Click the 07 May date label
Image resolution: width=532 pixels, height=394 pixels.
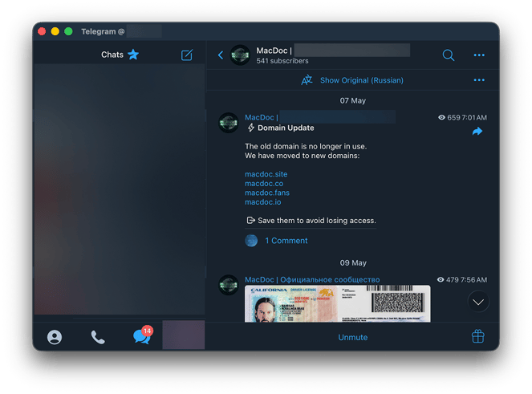353,101
